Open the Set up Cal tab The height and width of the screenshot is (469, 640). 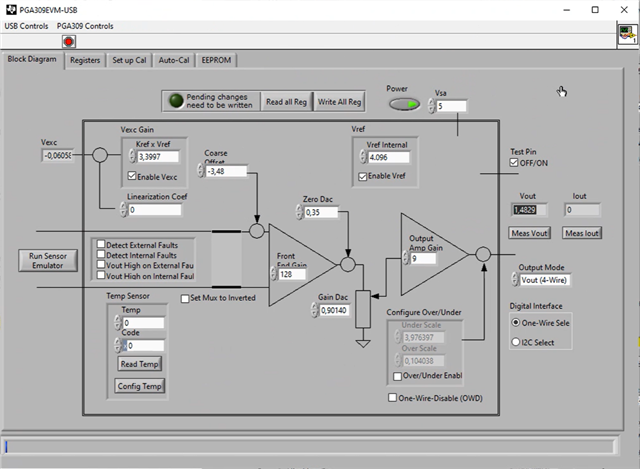click(129, 60)
